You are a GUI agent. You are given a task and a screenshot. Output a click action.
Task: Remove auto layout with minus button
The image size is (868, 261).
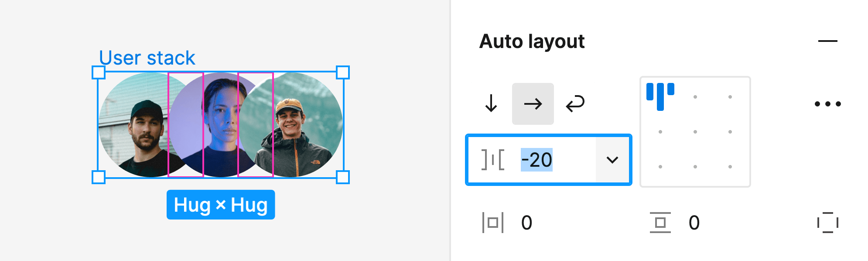(827, 41)
